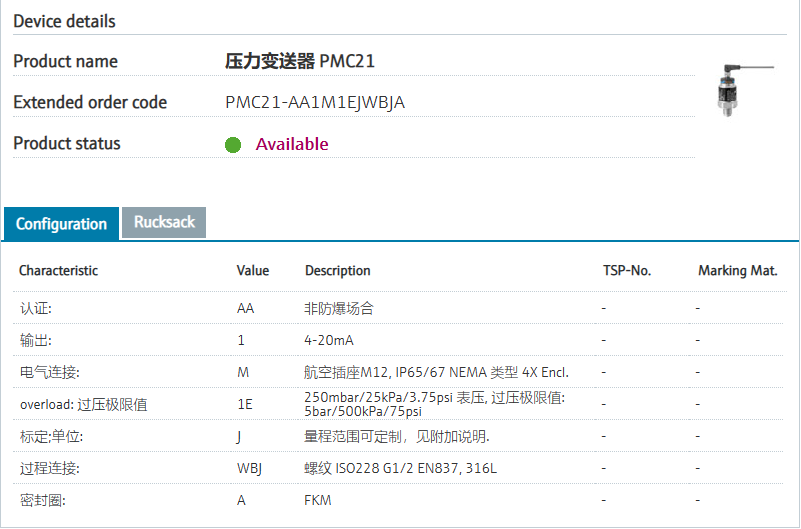Screen dimensions: 801x529
Task: Select the 标定;单位 row value J
Action: pos(240,437)
